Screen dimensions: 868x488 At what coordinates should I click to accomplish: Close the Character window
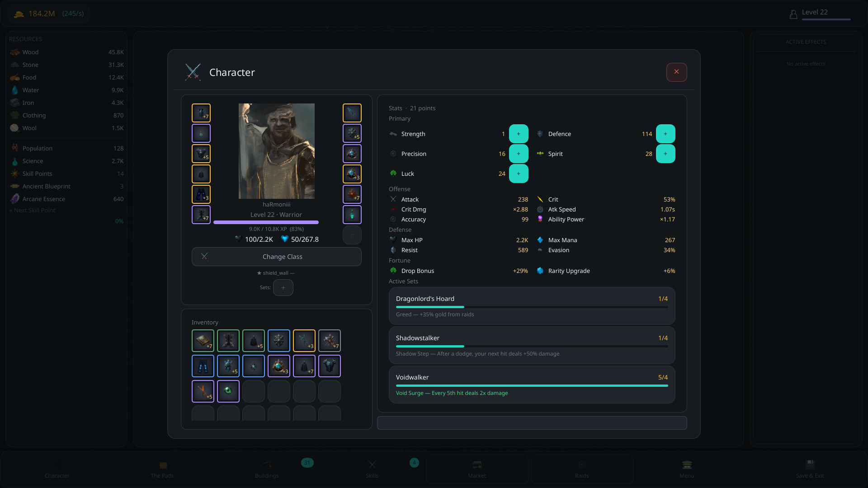click(x=677, y=72)
